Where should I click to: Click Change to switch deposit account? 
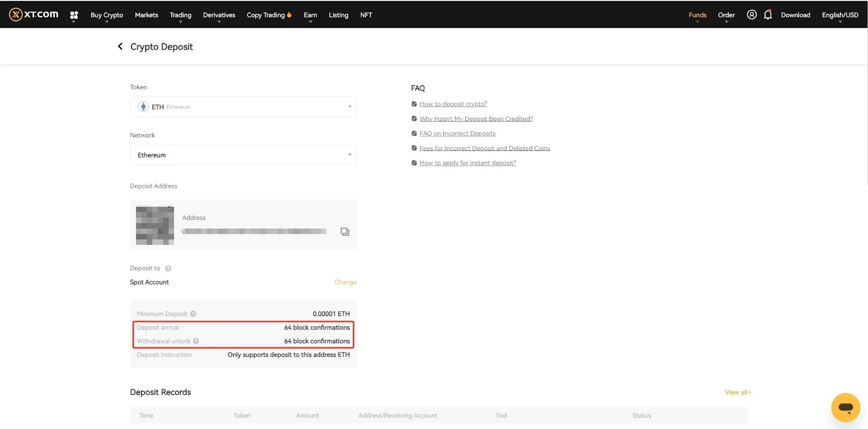(x=345, y=282)
